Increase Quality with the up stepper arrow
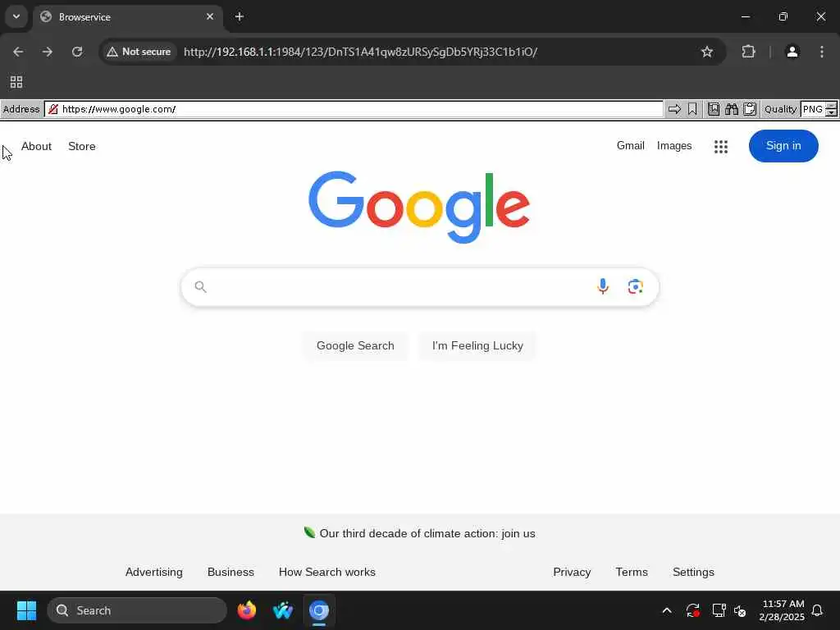 831,106
